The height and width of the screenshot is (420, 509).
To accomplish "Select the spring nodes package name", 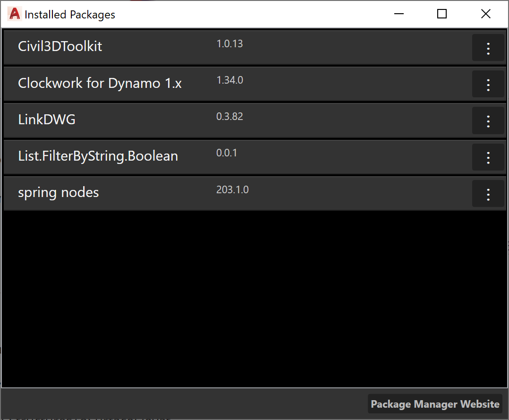I will click(59, 193).
